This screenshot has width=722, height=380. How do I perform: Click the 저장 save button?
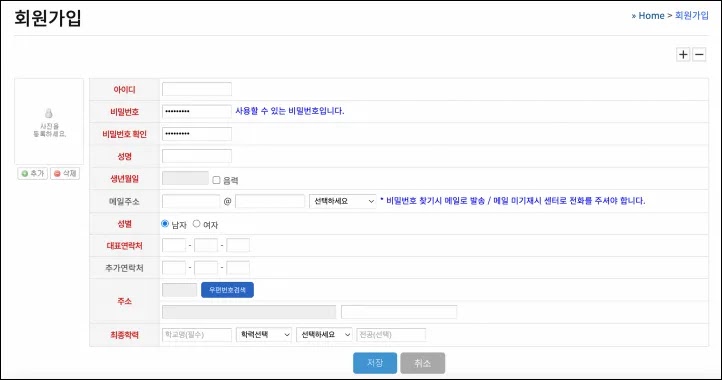click(x=375, y=363)
